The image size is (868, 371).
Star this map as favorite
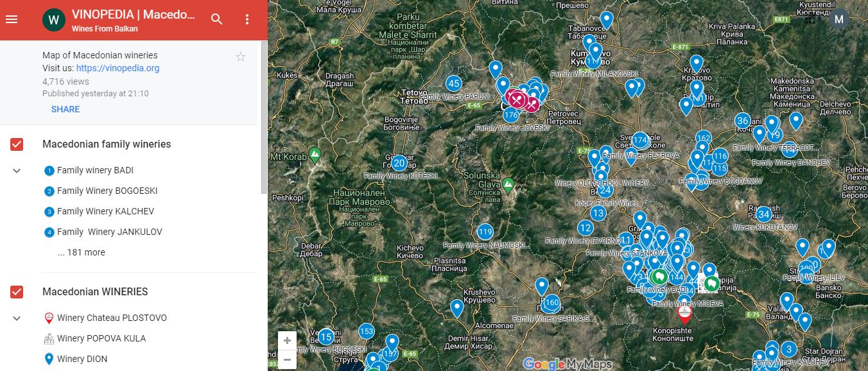241,57
